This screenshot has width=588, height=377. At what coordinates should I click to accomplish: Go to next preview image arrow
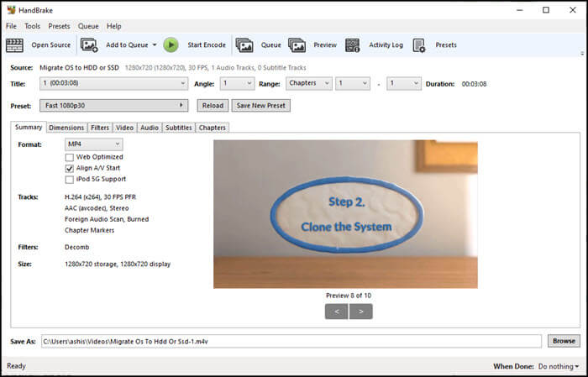click(x=361, y=312)
